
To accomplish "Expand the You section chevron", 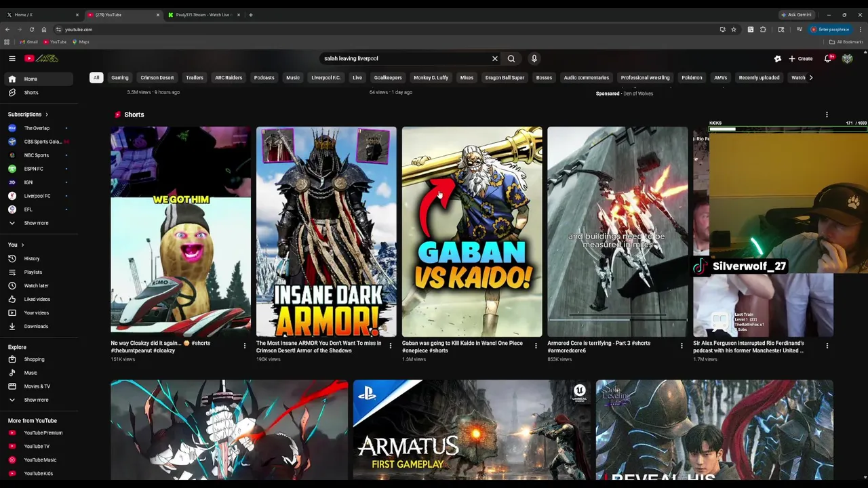I will (22, 245).
